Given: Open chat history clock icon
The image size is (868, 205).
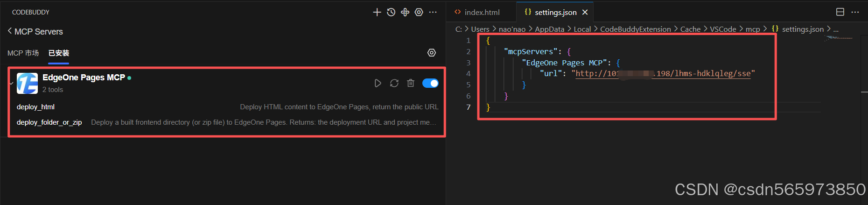Looking at the screenshot, I should coord(391,12).
